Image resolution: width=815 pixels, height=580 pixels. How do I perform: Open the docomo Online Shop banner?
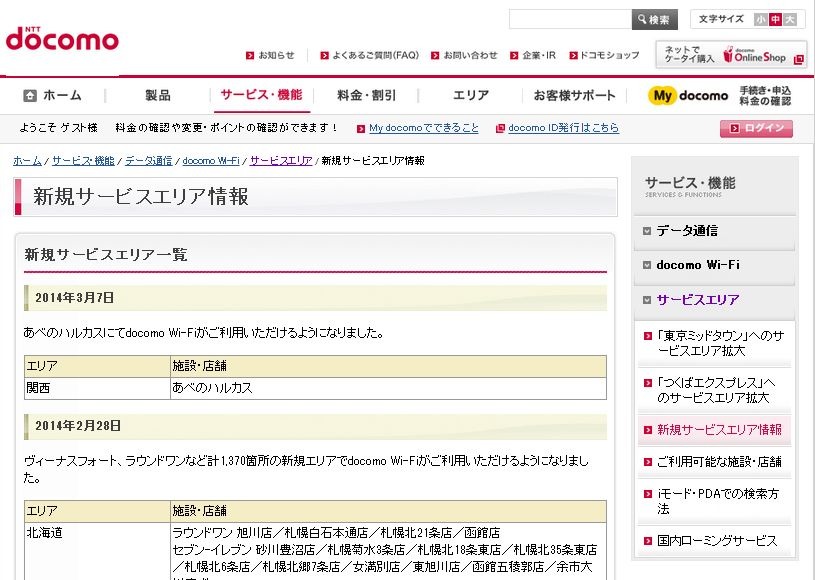pos(731,54)
